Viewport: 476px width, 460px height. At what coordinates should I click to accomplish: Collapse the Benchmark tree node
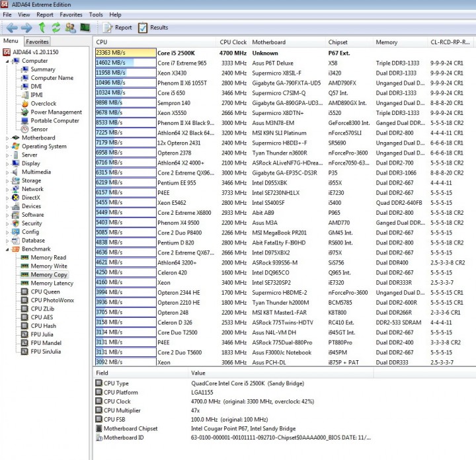click(7, 249)
